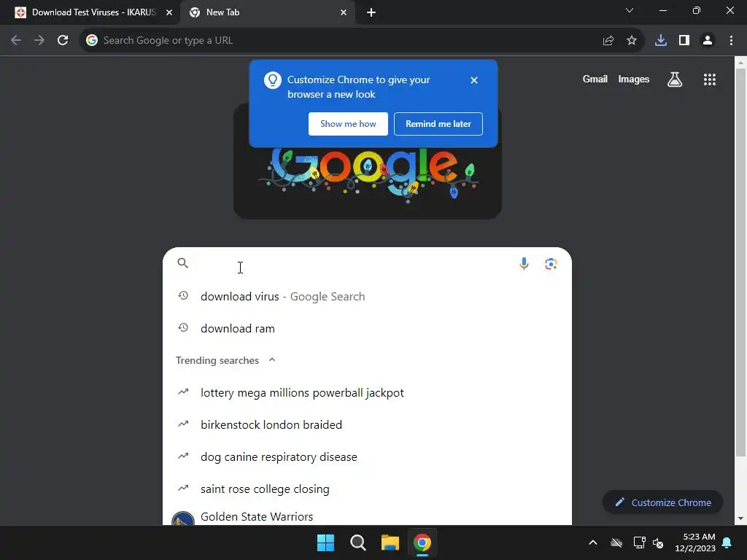Open File Explorer from the taskbar

point(390,542)
